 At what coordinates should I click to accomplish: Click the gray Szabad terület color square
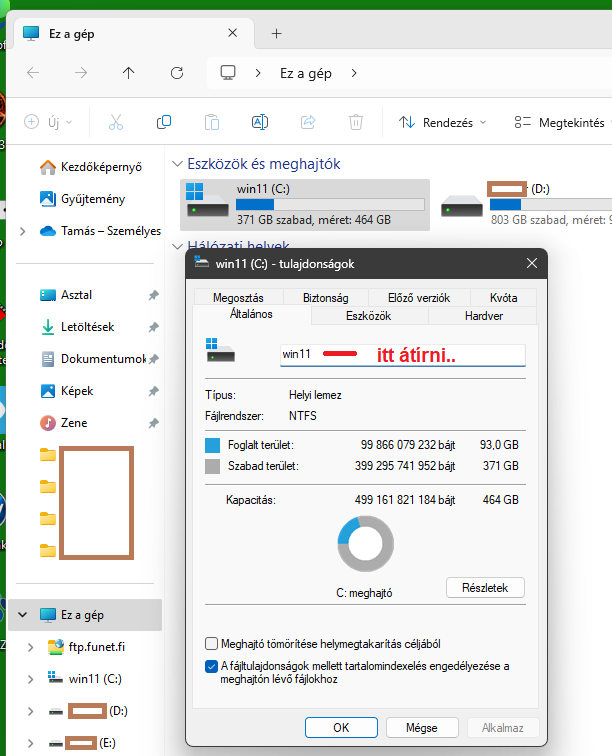pos(212,466)
